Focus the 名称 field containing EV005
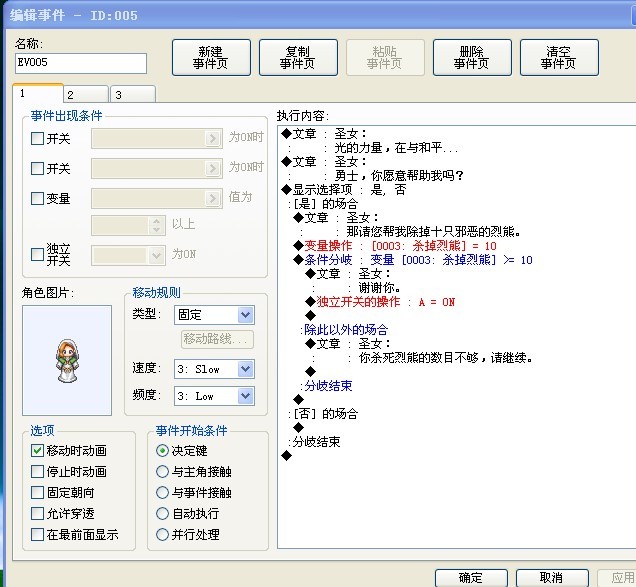This screenshot has height=587, width=636. tap(81, 63)
